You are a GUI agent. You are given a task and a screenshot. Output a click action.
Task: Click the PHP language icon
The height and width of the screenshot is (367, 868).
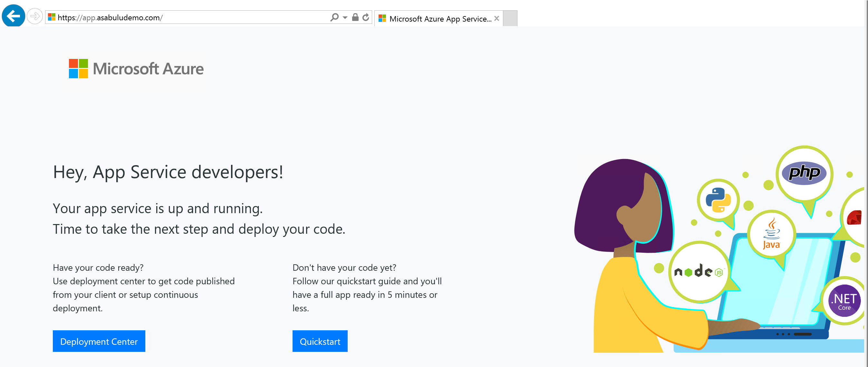click(803, 171)
